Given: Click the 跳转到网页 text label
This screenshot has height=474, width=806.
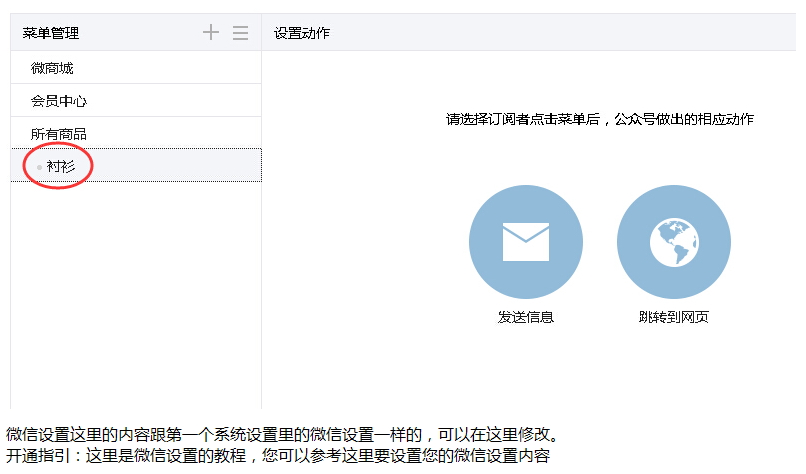Looking at the screenshot, I should (x=673, y=317).
